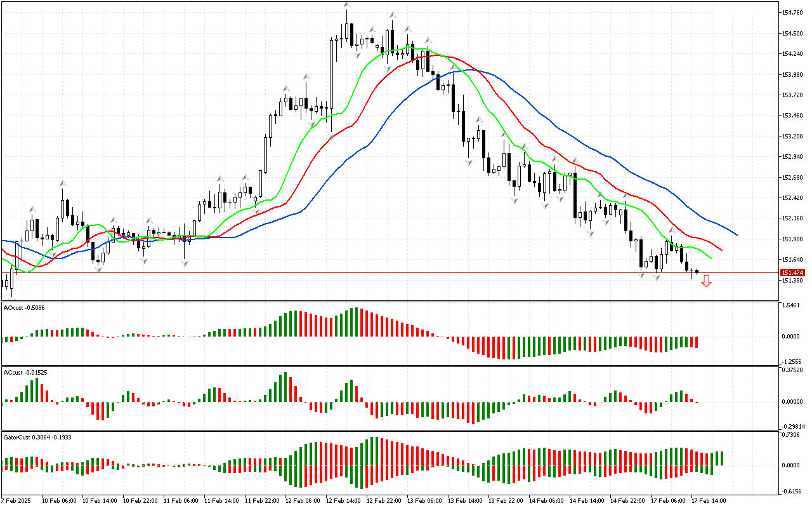The image size is (812, 508).
Task: Select the AOcust -0.5086 indicator label
Action: [x=24, y=307]
